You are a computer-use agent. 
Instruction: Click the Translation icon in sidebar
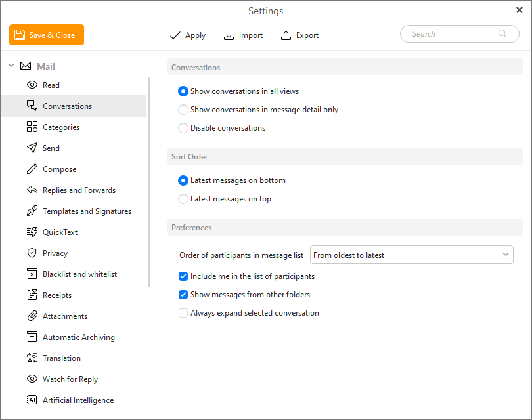(32, 358)
